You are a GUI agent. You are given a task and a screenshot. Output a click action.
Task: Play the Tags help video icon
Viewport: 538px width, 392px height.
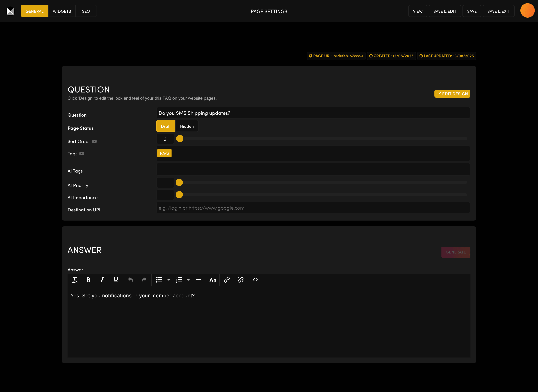pyautogui.click(x=82, y=153)
